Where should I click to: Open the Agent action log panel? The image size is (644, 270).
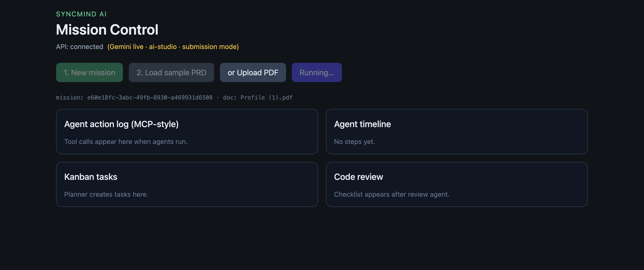[187, 132]
